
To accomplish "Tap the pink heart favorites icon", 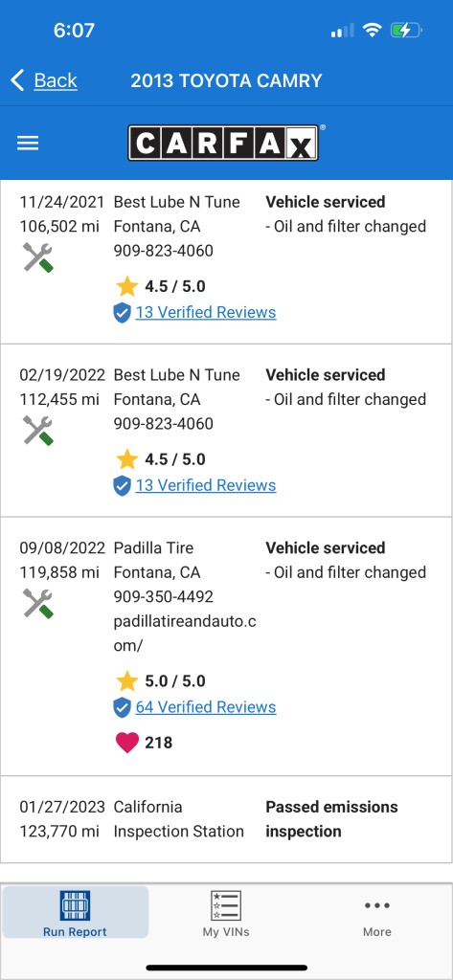I will point(127,743).
